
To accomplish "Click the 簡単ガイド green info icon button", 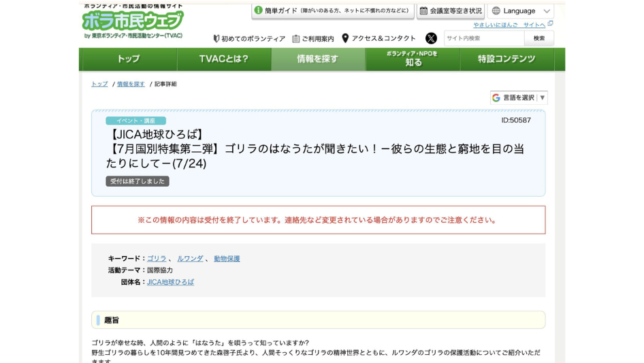I will pyautogui.click(x=259, y=10).
